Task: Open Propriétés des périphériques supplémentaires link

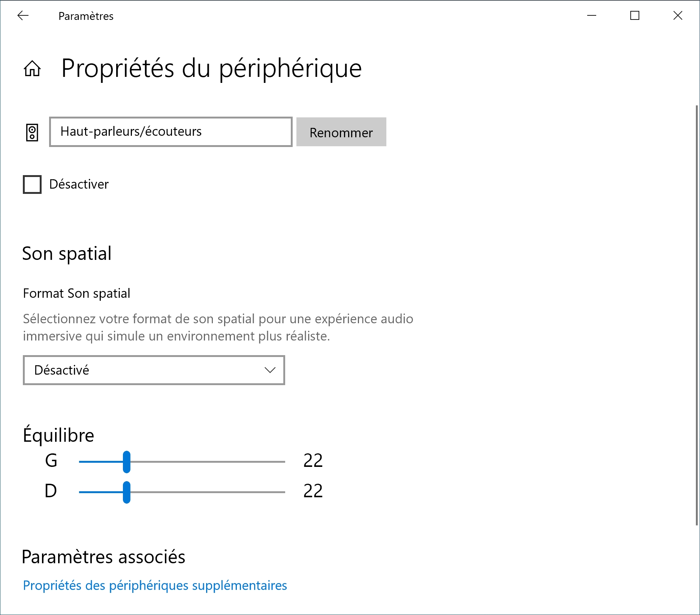Action: point(155,585)
